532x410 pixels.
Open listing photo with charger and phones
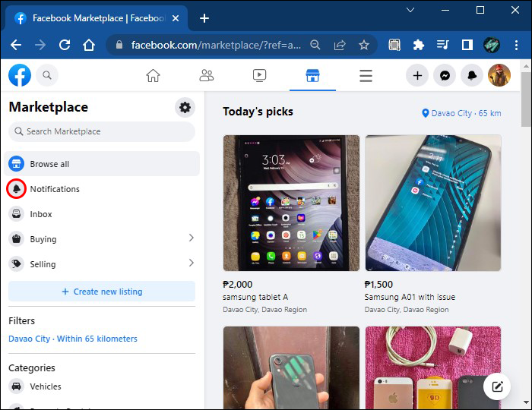(433, 367)
